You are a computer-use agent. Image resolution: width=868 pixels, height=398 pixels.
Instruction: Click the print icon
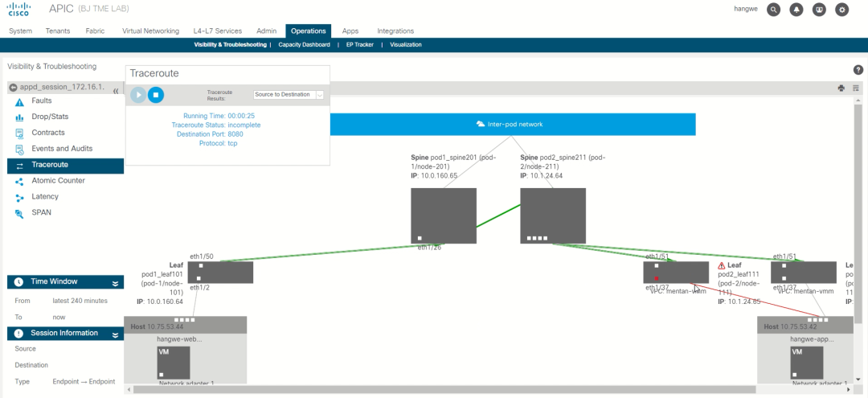pos(841,88)
